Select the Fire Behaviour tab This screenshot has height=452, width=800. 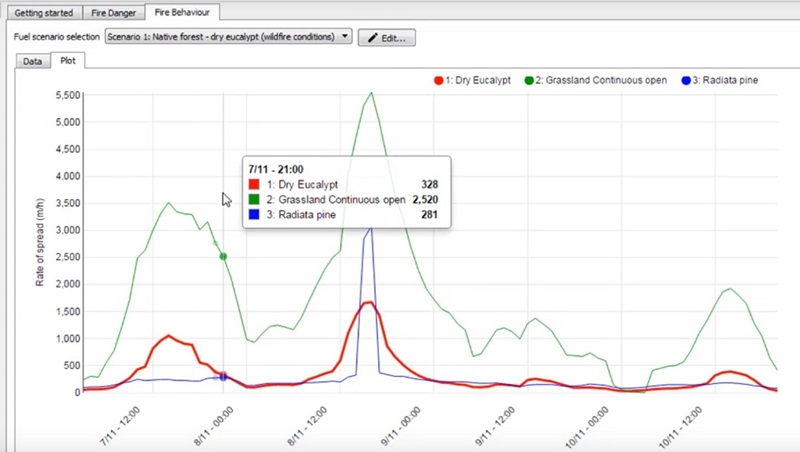[182, 12]
